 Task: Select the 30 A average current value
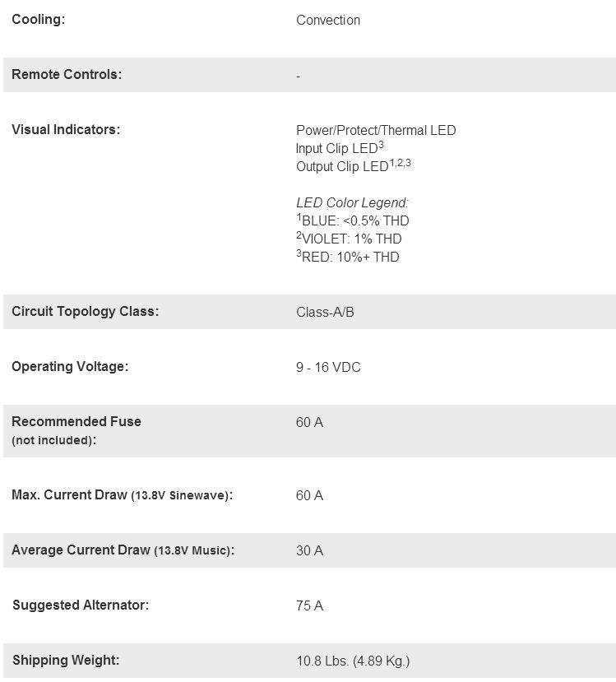coord(309,550)
